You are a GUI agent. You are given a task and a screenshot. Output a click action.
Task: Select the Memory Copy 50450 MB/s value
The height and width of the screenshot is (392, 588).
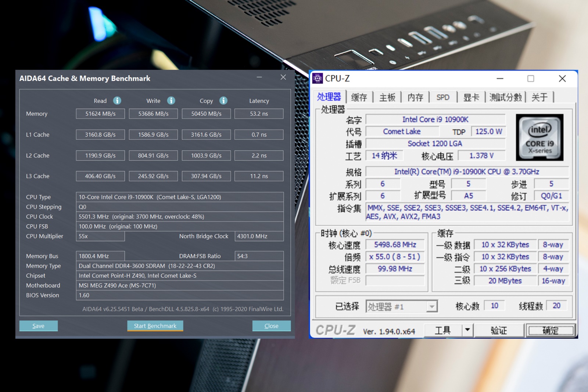click(206, 114)
